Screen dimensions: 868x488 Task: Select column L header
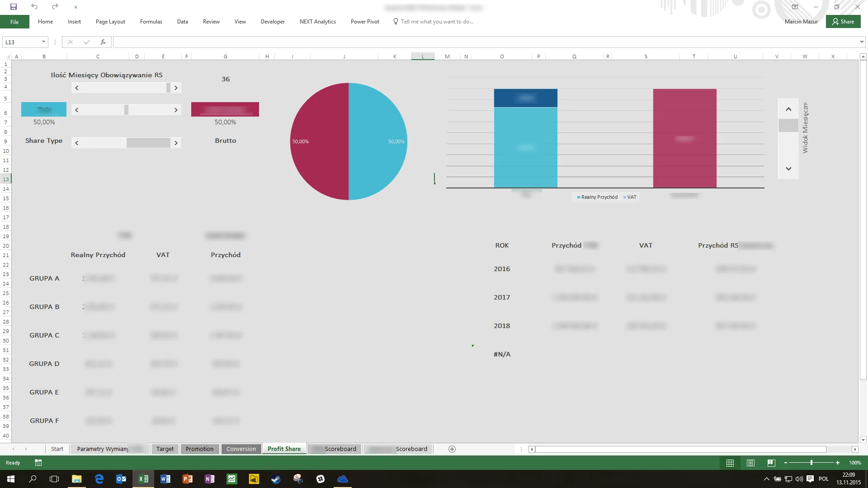click(x=423, y=56)
